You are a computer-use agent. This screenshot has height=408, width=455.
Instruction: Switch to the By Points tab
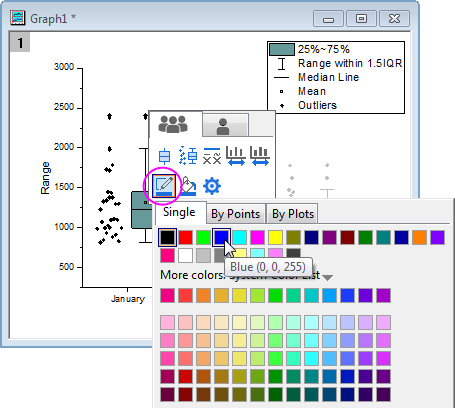pyautogui.click(x=236, y=214)
